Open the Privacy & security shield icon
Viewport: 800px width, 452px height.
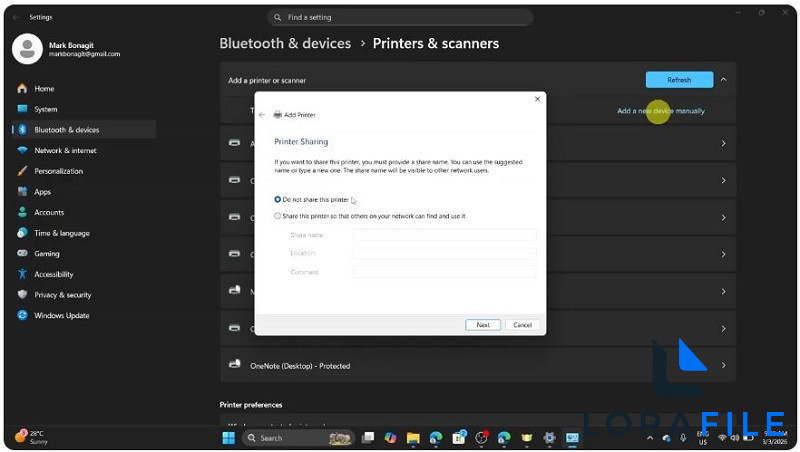pyautogui.click(x=22, y=295)
